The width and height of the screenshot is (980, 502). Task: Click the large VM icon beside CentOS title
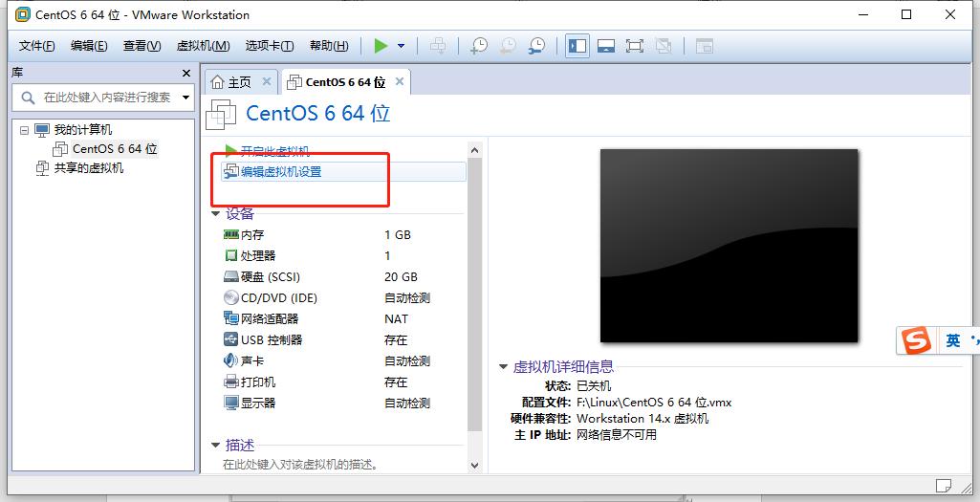click(x=221, y=115)
